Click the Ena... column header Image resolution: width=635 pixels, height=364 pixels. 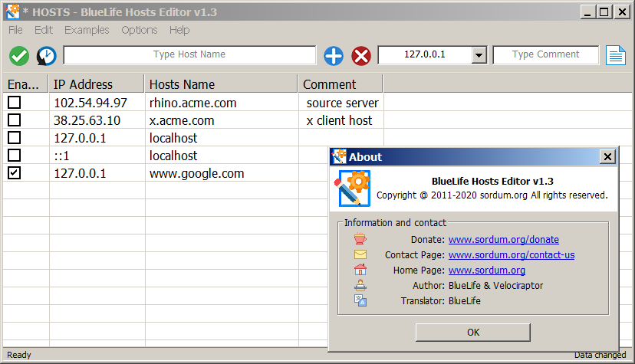(x=25, y=84)
